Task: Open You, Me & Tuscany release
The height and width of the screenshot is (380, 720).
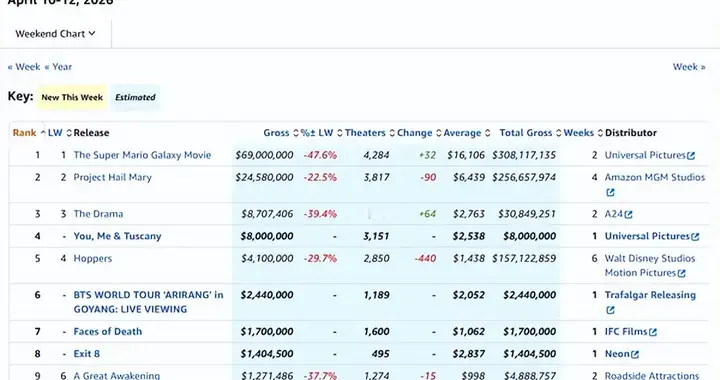Action: point(118,236)
